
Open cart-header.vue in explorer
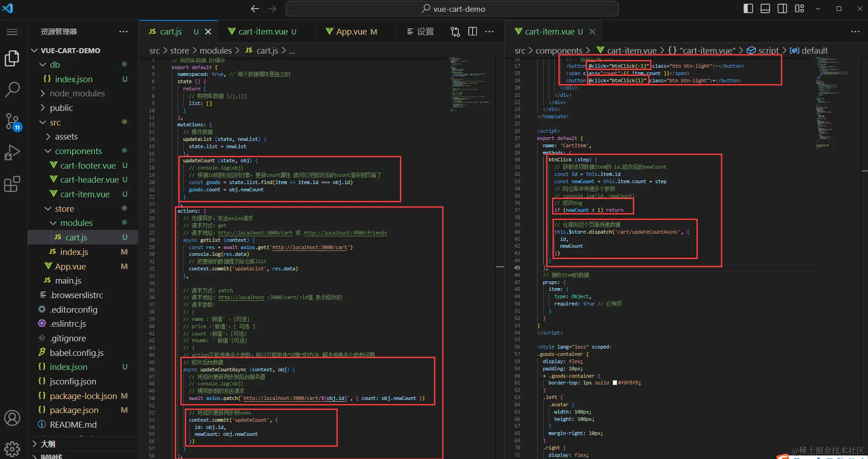83,180
